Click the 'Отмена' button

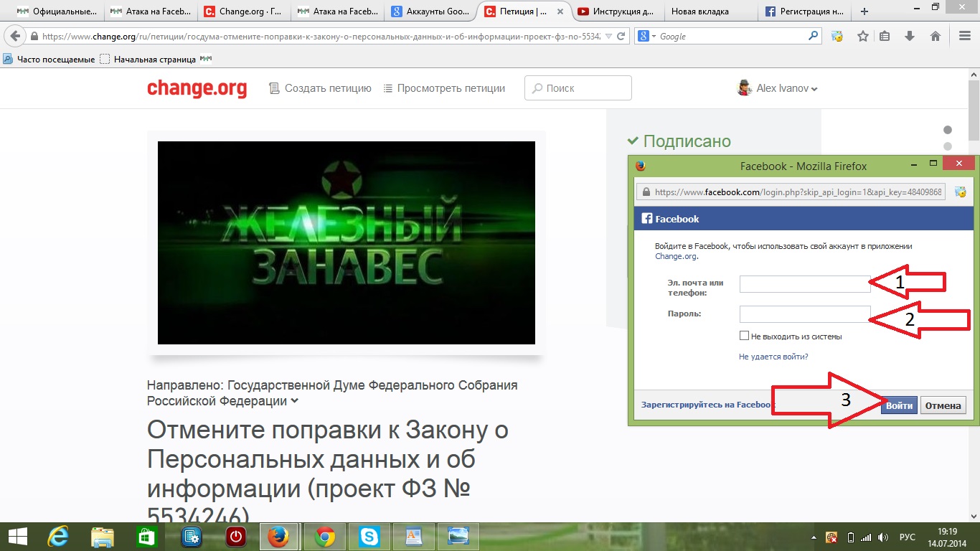coord(943,405)
